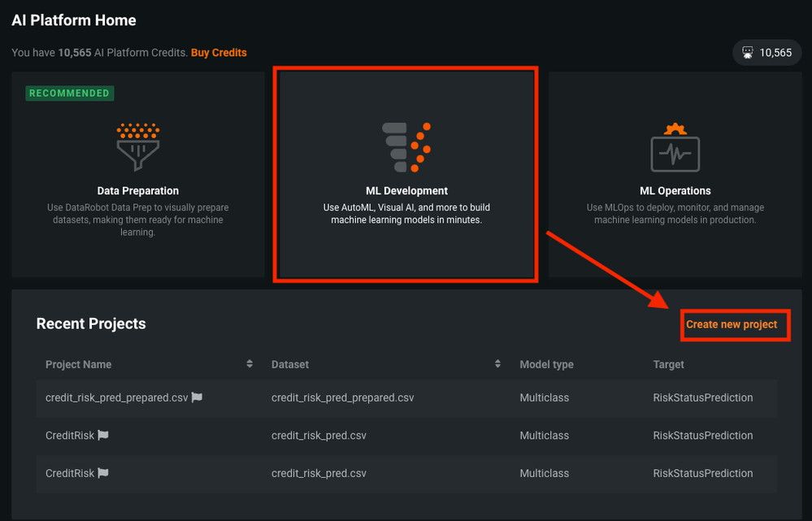812x521 pixels.
Task: Open the Data Preparation card title
Action: [x=137, y=191]
